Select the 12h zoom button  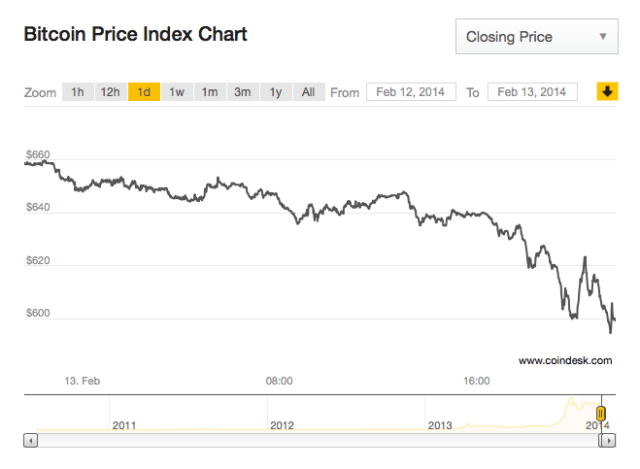pos(110,92)
